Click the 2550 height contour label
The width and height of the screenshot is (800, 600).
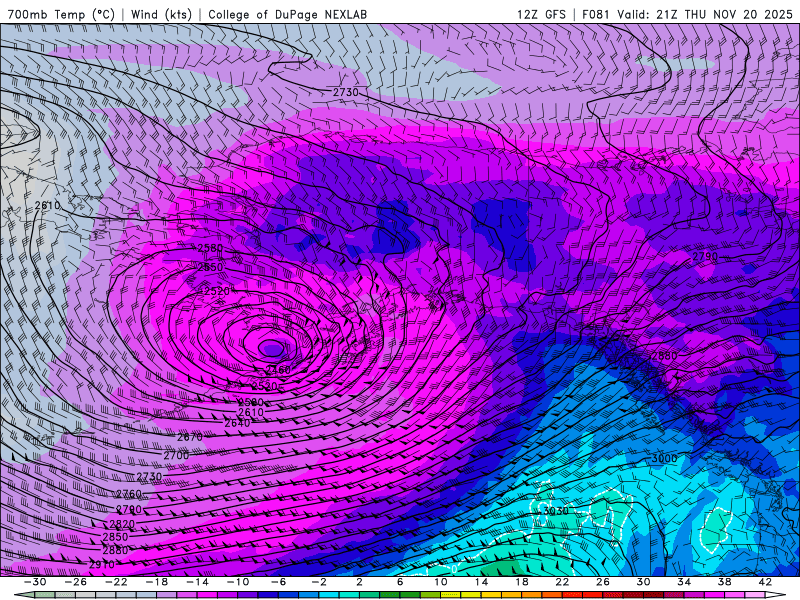point(210,267)
